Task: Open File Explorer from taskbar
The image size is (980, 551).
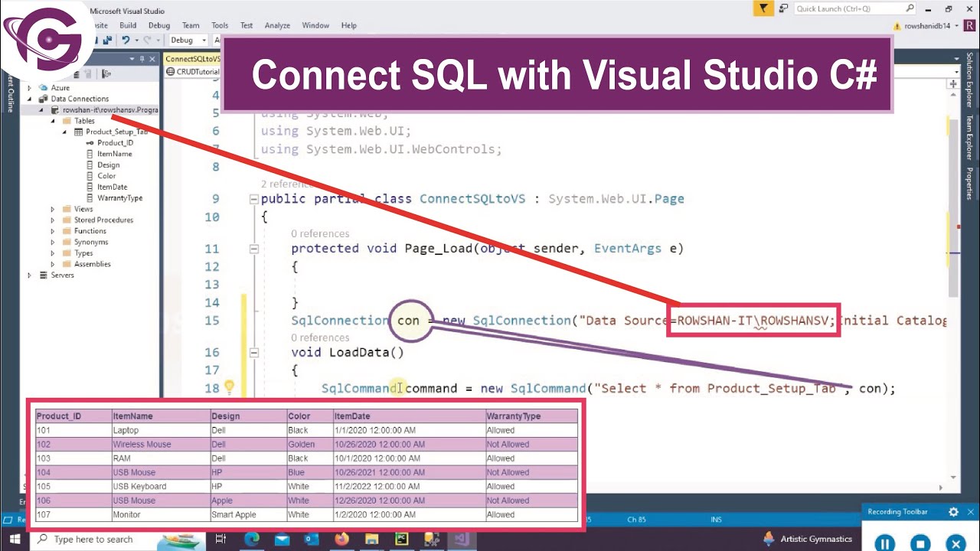Action: tap(371, 540)
